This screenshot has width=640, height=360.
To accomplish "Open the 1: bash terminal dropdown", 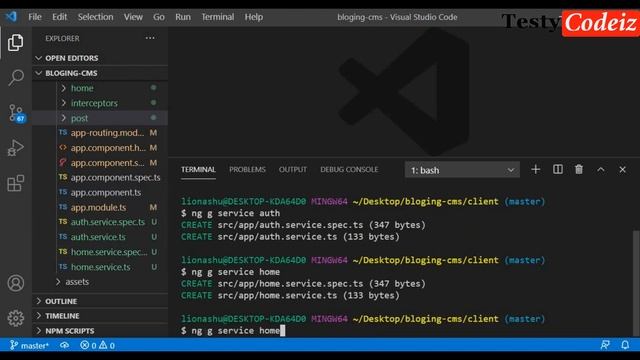I will [462, 170].
